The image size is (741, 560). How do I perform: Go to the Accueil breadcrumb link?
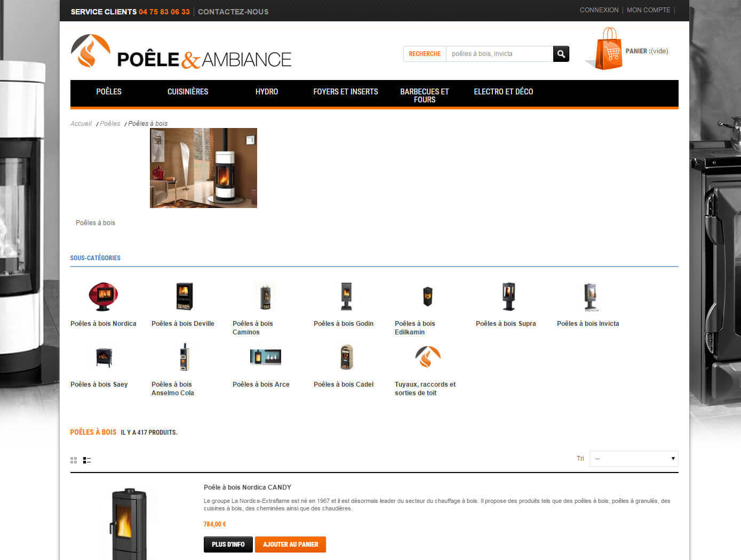click(81, 124)
